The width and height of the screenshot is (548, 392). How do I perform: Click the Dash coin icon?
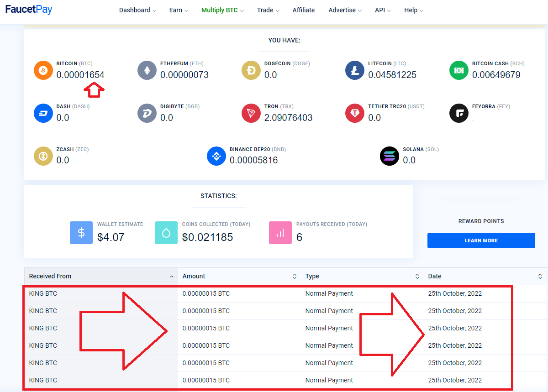click(43, 113)
